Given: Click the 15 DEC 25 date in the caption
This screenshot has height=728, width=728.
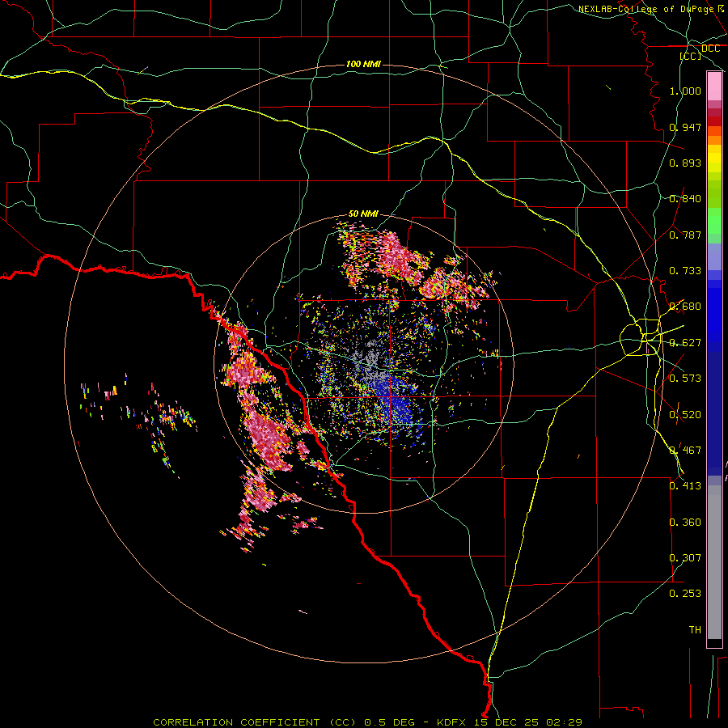Looking at the screenshot, I should [507, 722].
